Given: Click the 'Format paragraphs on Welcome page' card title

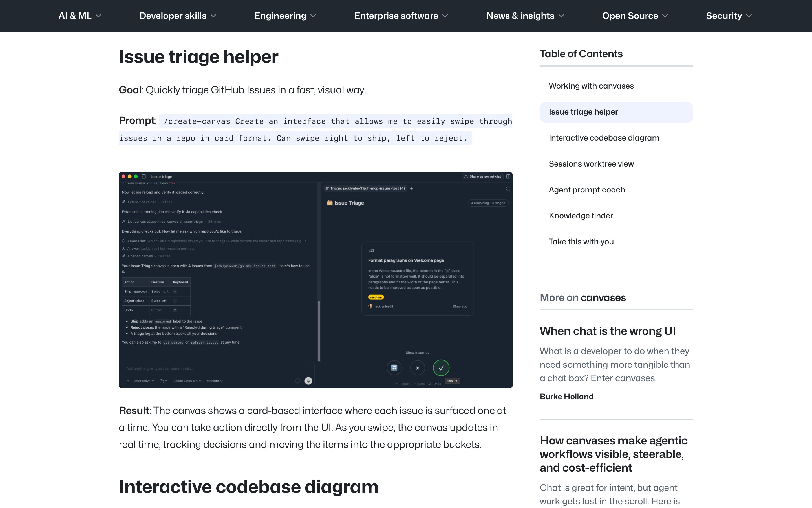Looking at the screenshot, I should pos(406,260).
